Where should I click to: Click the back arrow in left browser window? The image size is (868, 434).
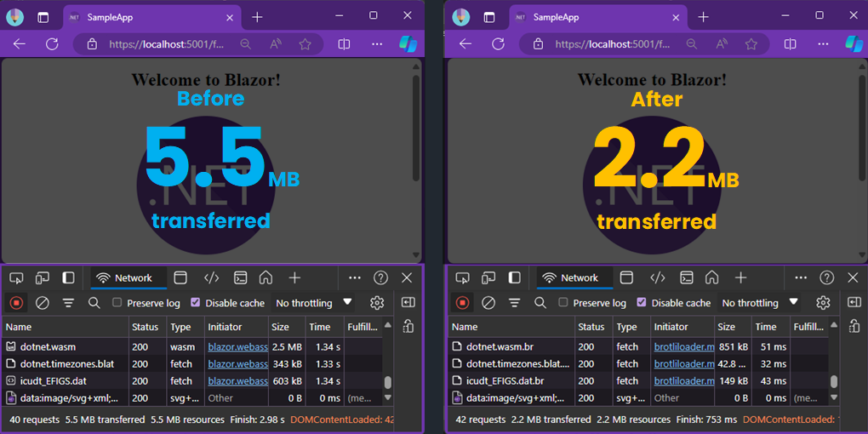20,44
